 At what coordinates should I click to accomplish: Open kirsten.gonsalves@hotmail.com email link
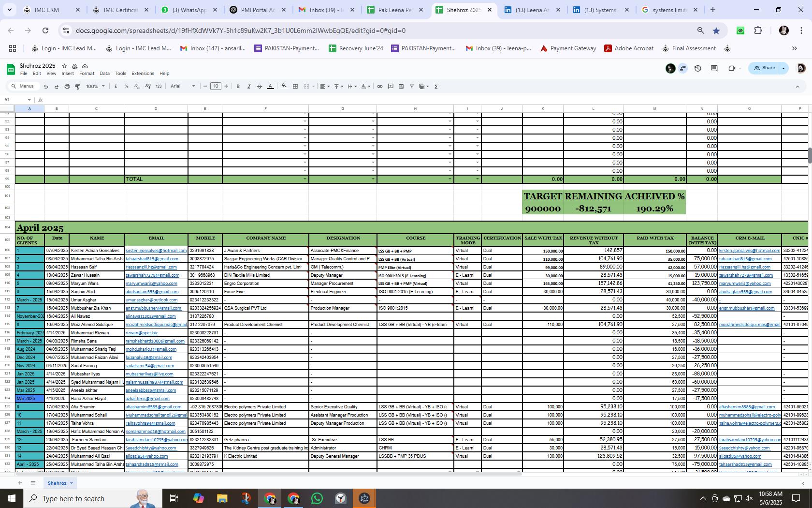(x=156, y=251)
